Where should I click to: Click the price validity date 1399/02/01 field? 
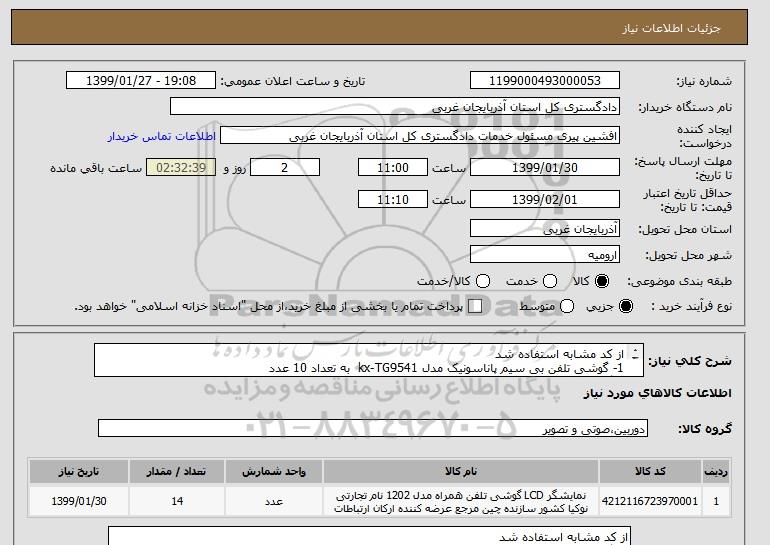pos(545,199)
